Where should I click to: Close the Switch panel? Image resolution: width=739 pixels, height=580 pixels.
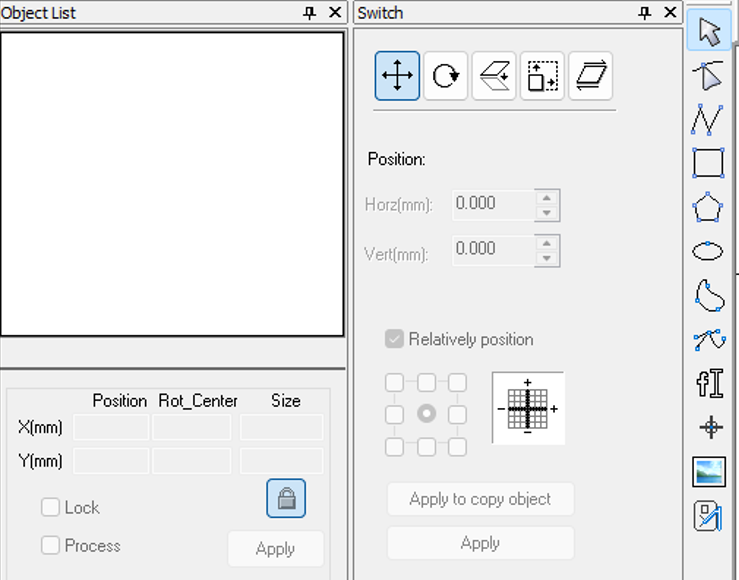pyautogui.click(x=670, y=12)
